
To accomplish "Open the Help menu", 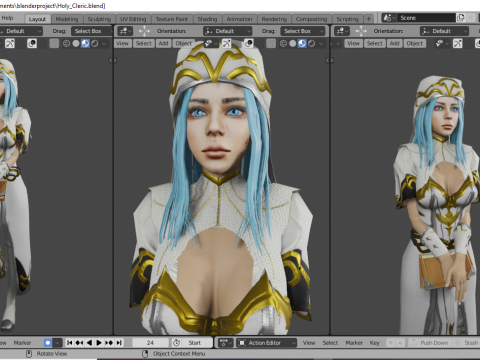I will tap(7, 18).
